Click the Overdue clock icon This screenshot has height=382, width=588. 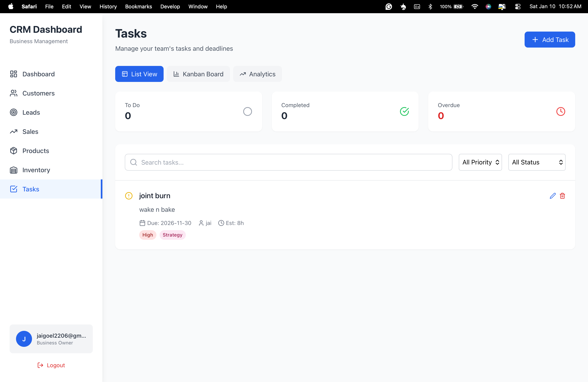coord(561,111)
